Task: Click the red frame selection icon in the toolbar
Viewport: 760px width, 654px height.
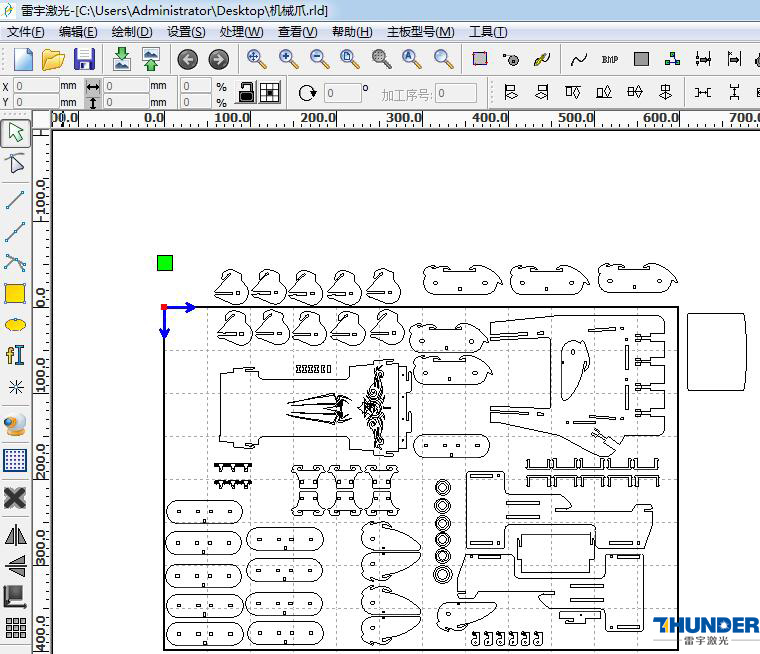Action: (x=480, y=59)
